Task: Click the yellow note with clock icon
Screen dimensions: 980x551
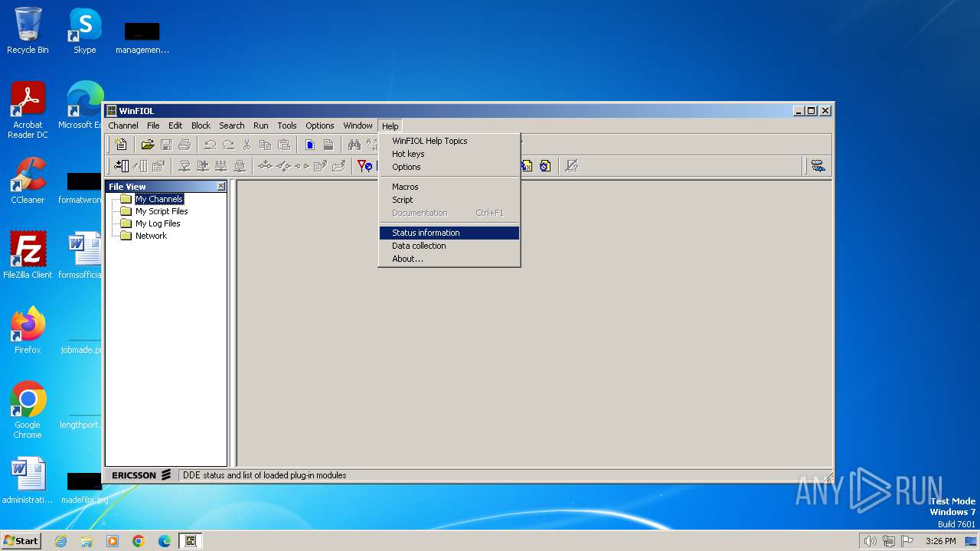Action: [545, 165]
